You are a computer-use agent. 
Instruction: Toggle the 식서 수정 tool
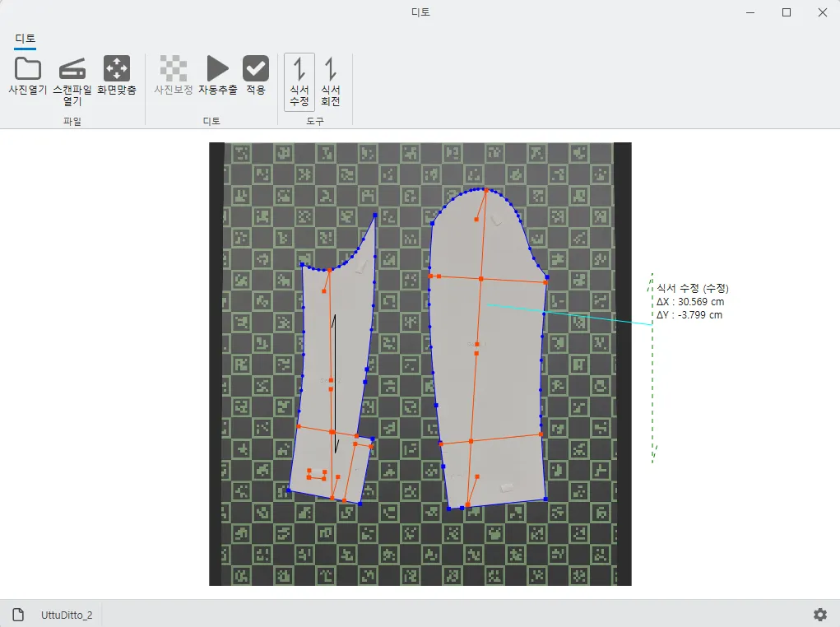coord(299,82)
